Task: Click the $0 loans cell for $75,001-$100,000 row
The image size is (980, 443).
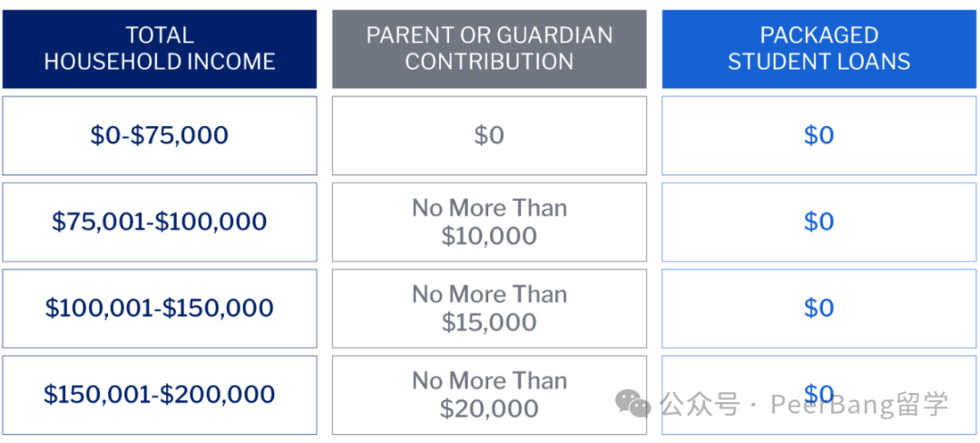Action: tap(818, 221)
